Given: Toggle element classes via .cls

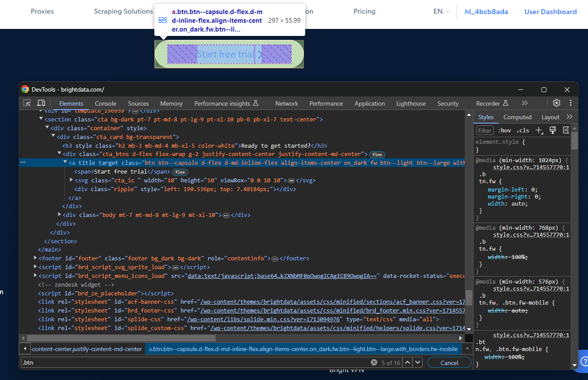Looking at the screenshot, I should click(523, 130).
